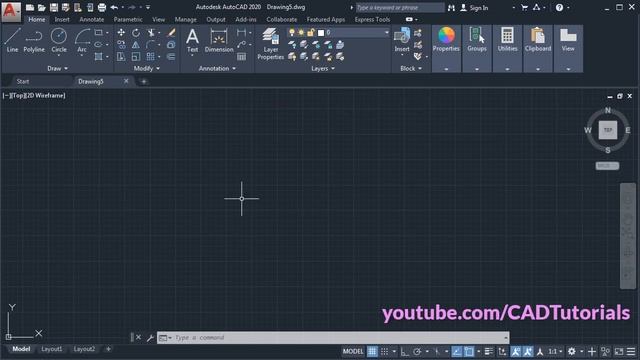Expand the Annotation panel
This screenshot has width=640, height=360.
click(217, 68)
